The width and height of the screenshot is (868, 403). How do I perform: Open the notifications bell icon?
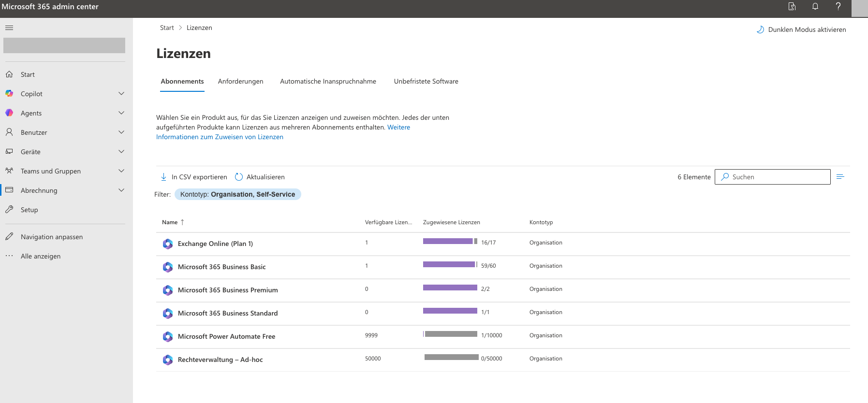point(815,6)
